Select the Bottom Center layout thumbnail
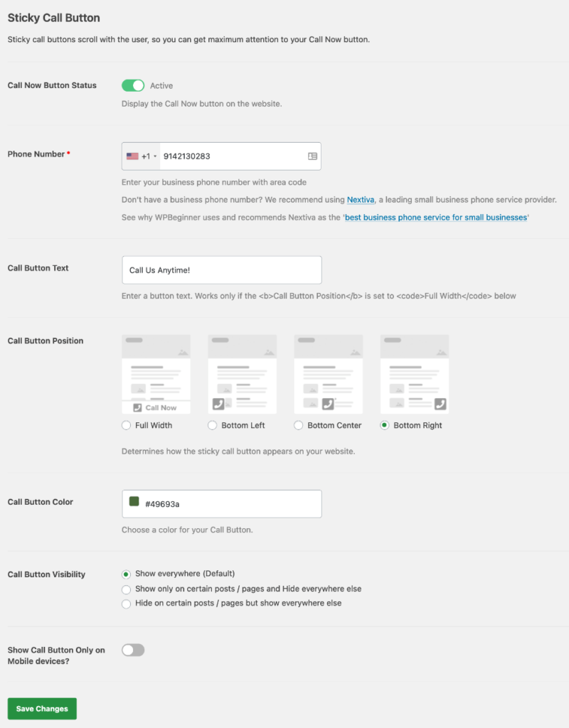Viewport: 569px width, 728px height. (x=328, y=374)
